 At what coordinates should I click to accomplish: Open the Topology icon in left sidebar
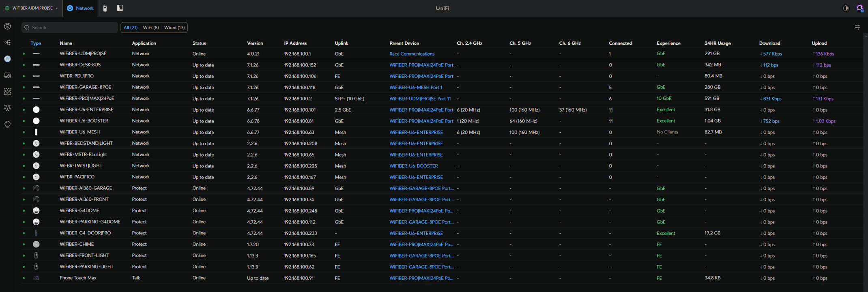(x=7, y=43)
